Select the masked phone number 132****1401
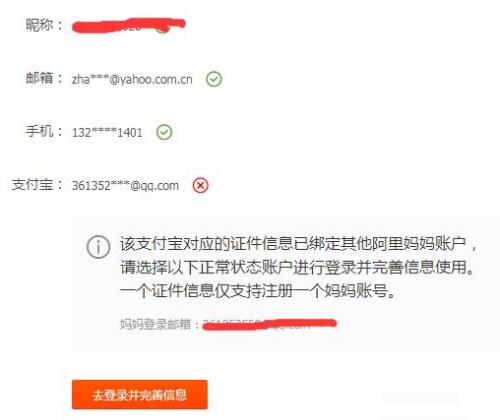The image size is (500, 420). pos(107,133)
